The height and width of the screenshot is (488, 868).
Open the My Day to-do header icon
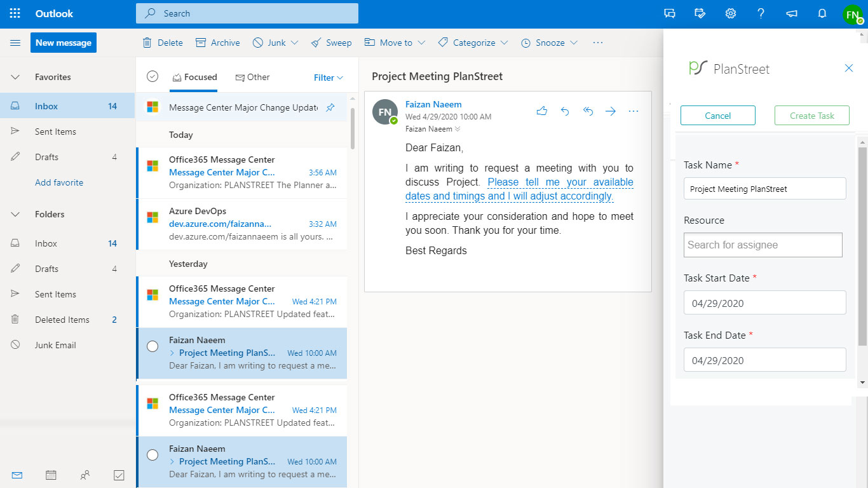click(x=700, y=13)
